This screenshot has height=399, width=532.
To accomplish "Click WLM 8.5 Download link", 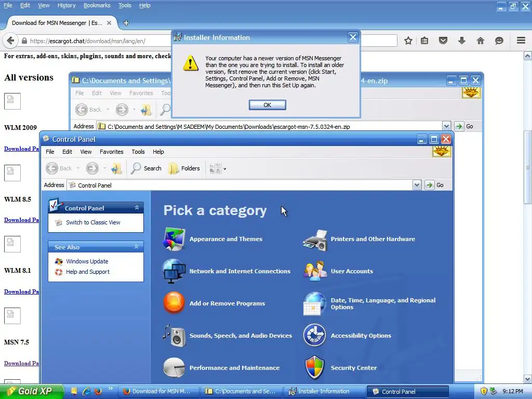I will (x=21, y=220).
